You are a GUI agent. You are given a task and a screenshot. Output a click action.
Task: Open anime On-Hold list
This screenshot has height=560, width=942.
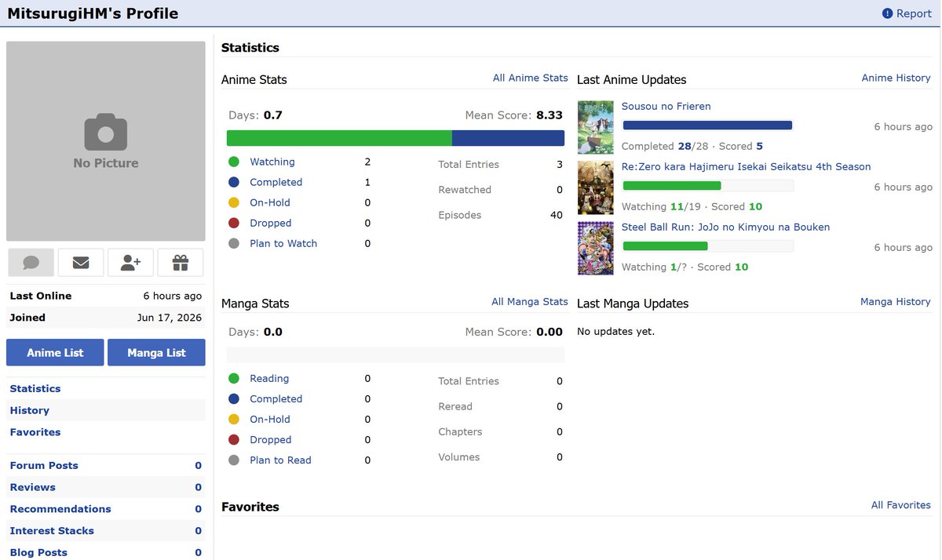tap(270, 202)
